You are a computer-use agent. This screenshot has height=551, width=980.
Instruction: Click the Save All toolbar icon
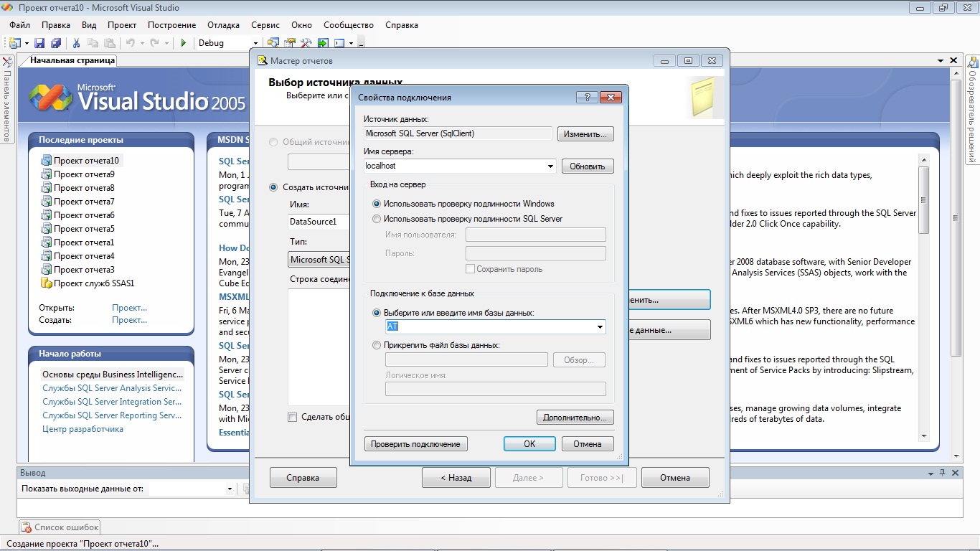pyautogui.click(x=55, y=43)
